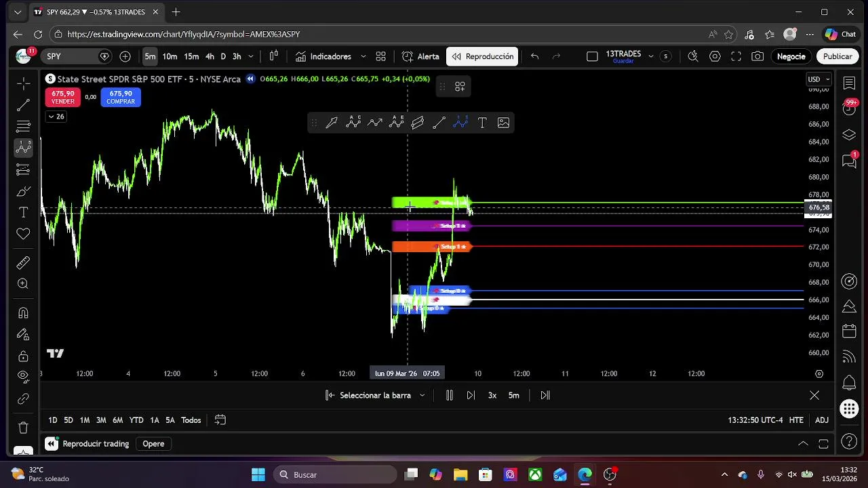Select the 5m timeframe
Image resolution: width=868 pixels, height=488 pixels.
coord(150,56)
